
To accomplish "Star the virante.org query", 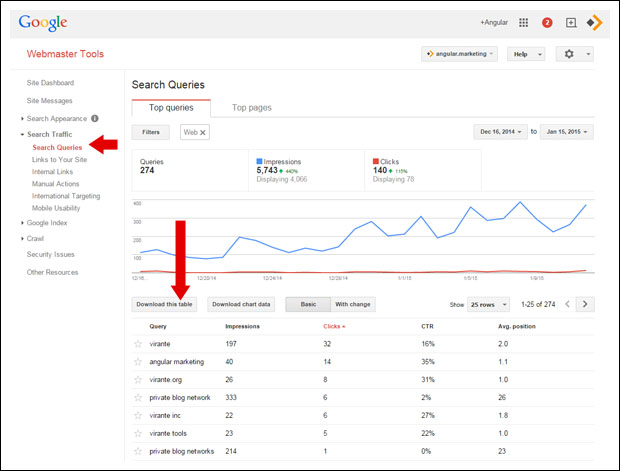I will click(x=138, y=380).
